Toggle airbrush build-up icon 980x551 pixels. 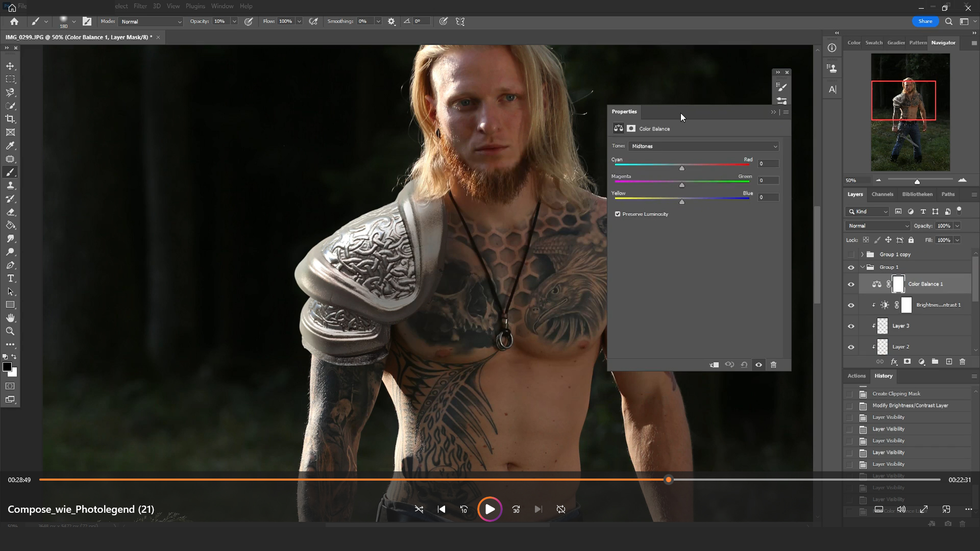click(x=313, y=21)
